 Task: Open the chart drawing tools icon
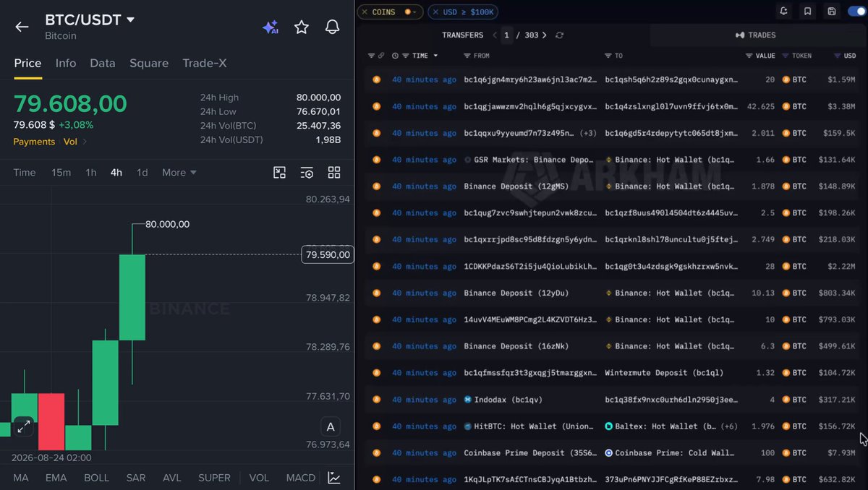point(280,173)
